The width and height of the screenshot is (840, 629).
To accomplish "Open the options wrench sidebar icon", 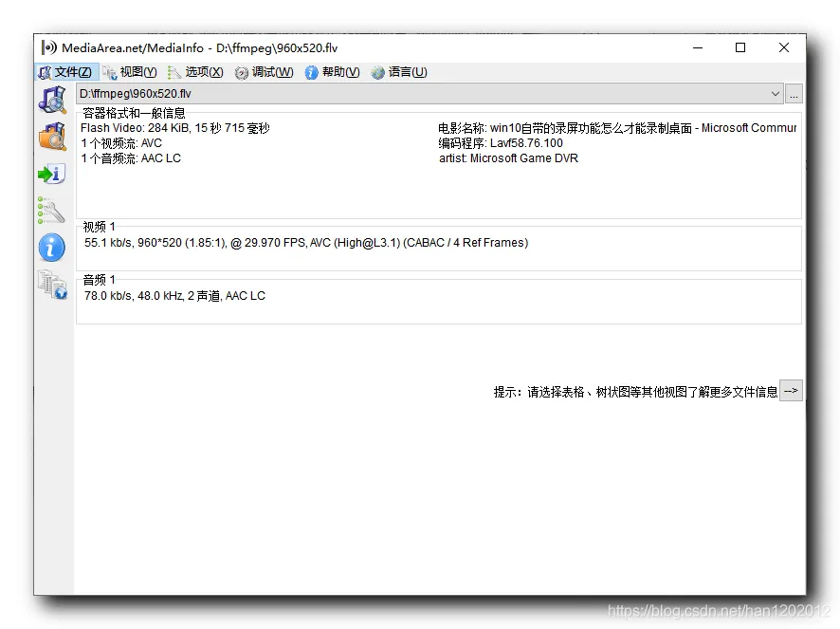I will 52,211.
